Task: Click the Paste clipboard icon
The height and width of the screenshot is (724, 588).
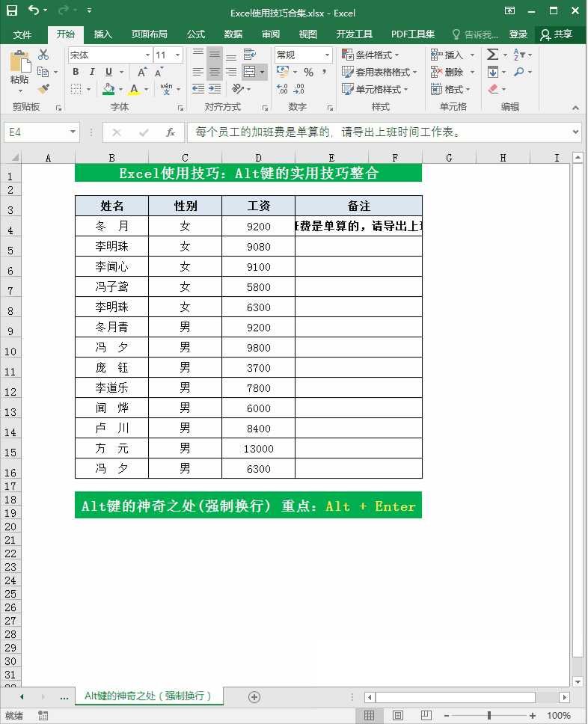Action: coord(19,61)
